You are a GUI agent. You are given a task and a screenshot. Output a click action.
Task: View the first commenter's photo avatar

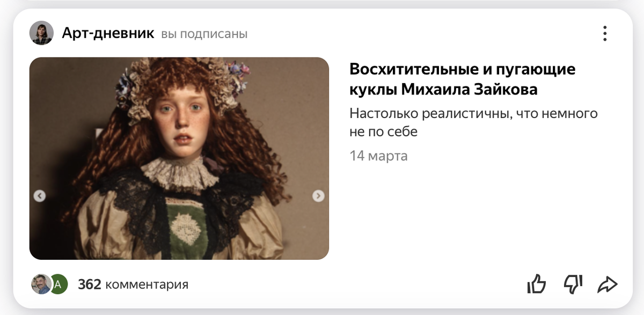click(x=41, y=284)
